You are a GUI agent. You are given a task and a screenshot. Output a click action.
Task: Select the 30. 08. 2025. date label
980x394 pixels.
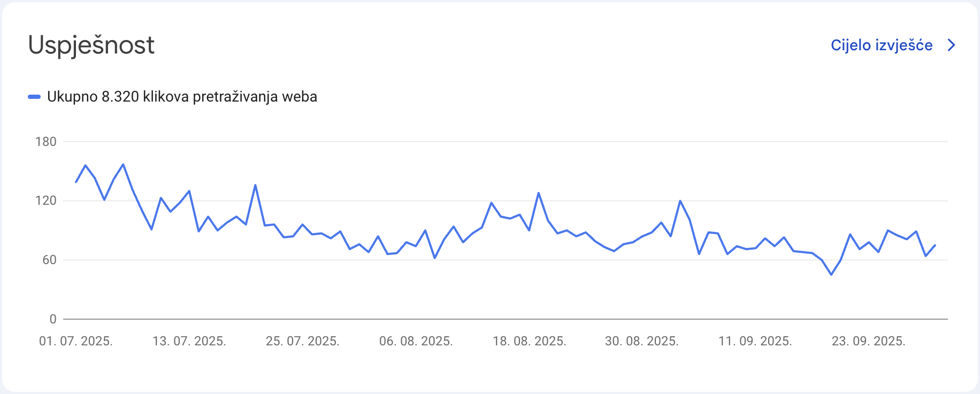tap(642, 341)
